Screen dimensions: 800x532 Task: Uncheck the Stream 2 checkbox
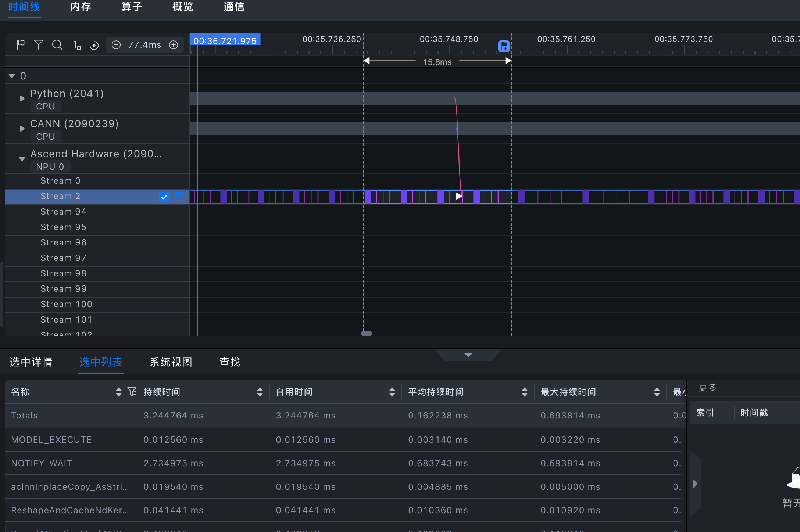coord(164,197)
